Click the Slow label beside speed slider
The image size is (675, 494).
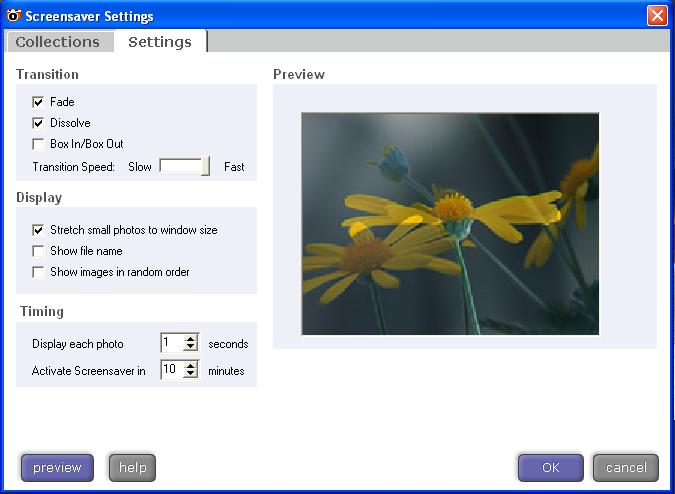pos(140,167)
